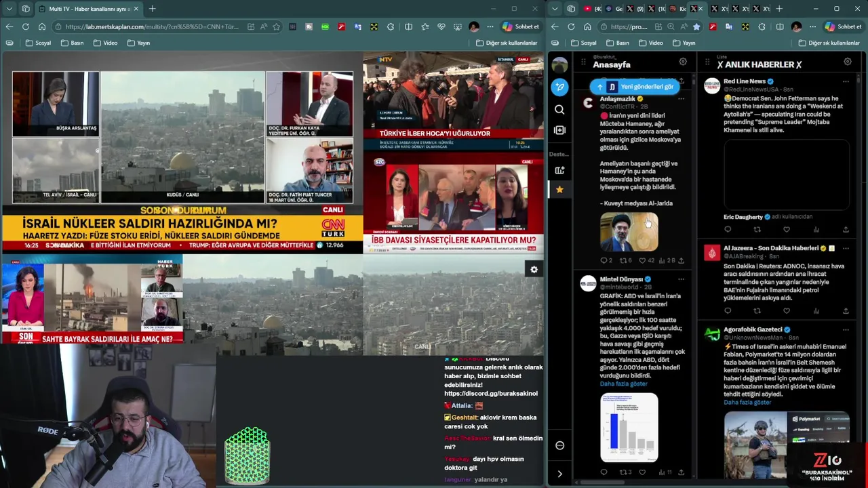
Task: Select the NTV video tile
Action: coord(453,103)
